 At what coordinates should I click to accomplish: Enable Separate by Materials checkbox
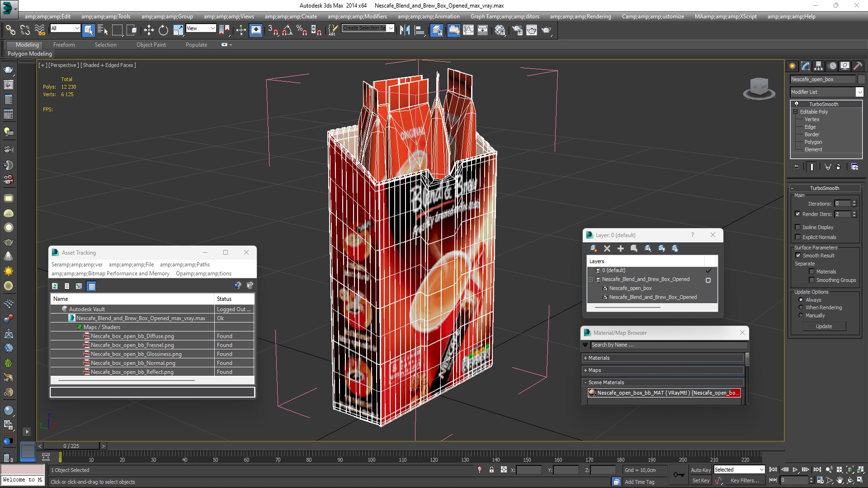coord(811,272)
